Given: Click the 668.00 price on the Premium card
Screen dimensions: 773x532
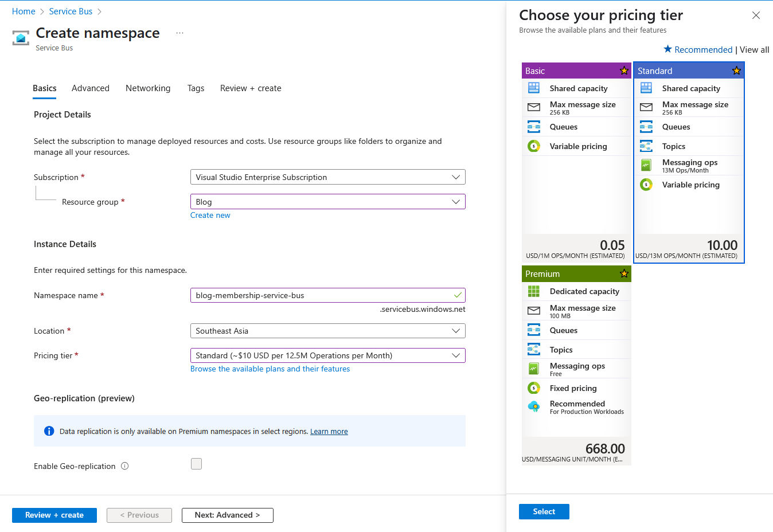Looking at the screenshot, I should [x=606, y=448].
